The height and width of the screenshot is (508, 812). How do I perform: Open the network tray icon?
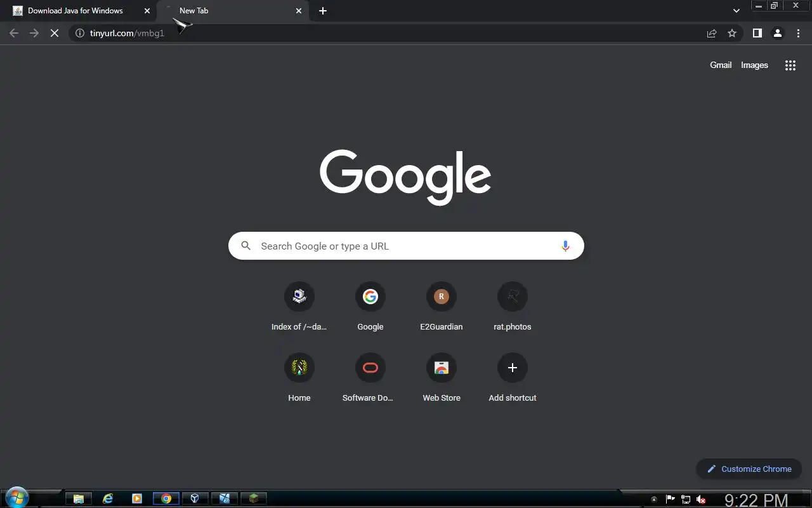pos(686,499)
